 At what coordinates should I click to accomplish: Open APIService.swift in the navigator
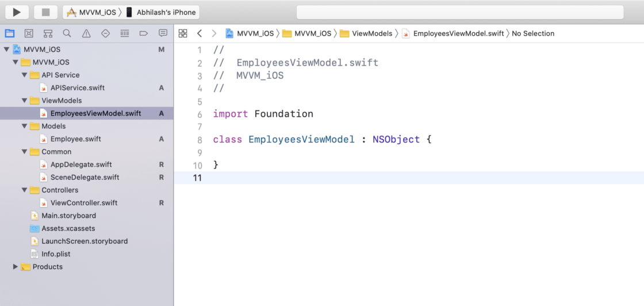77,88
